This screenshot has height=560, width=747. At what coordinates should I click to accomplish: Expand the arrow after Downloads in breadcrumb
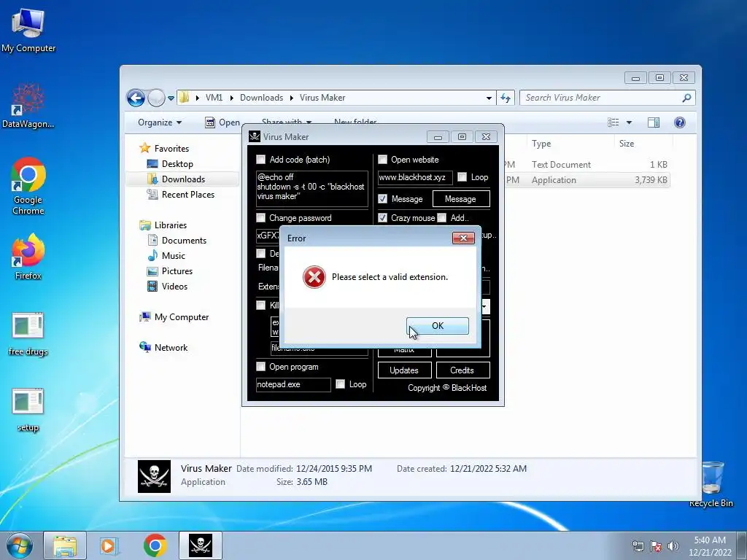pos(292,98)
